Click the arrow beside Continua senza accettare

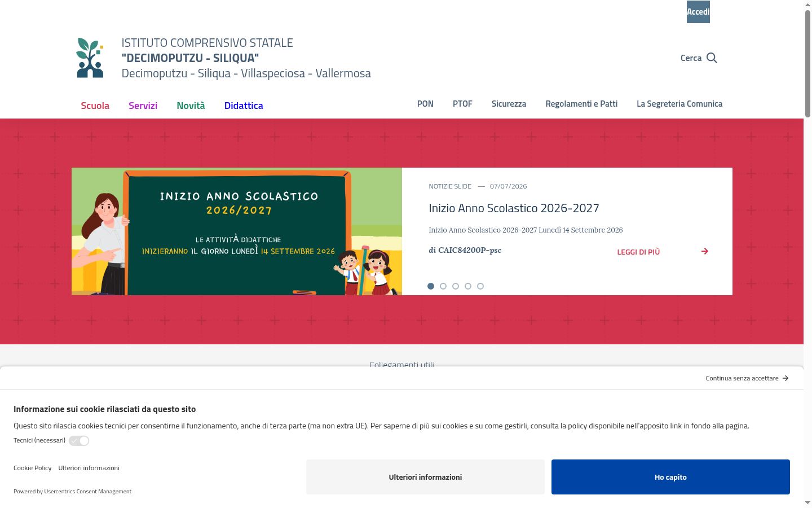point(785,378)
